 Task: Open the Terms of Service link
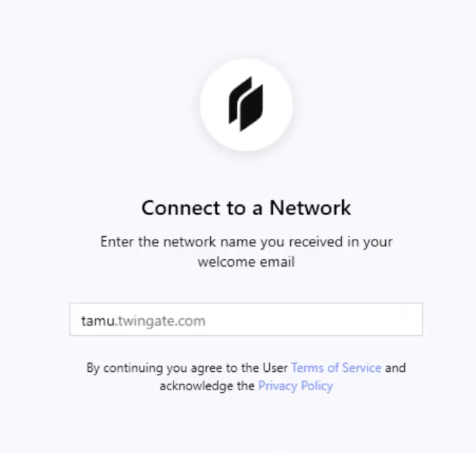(336, 368)
